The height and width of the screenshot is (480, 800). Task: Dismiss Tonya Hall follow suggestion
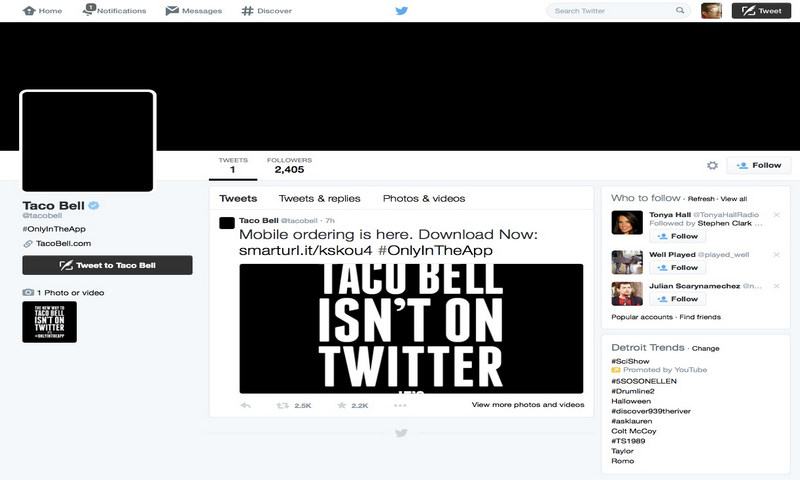tap(776, 215)
